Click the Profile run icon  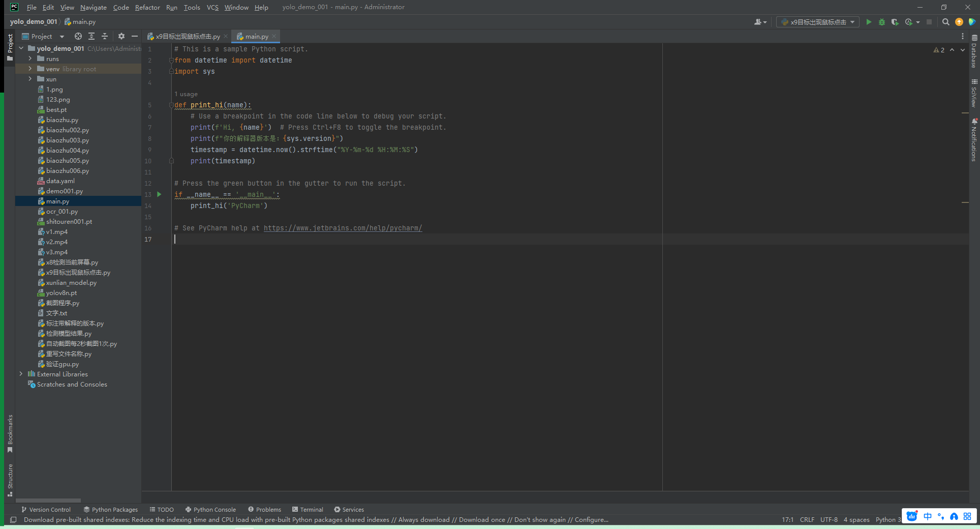click(909, 22)
